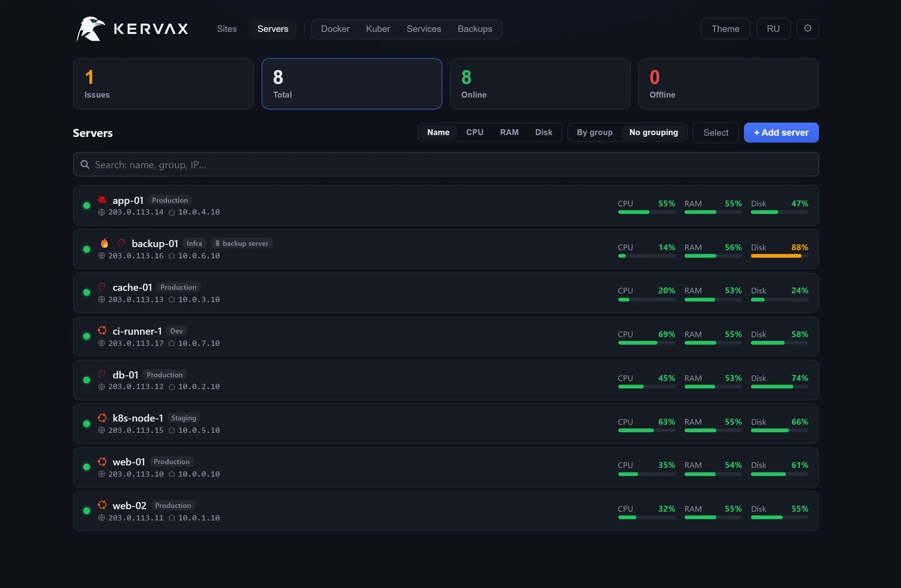
Task: Click the CPU usage bar of ci-runner-1
Action: click(647, 343)
